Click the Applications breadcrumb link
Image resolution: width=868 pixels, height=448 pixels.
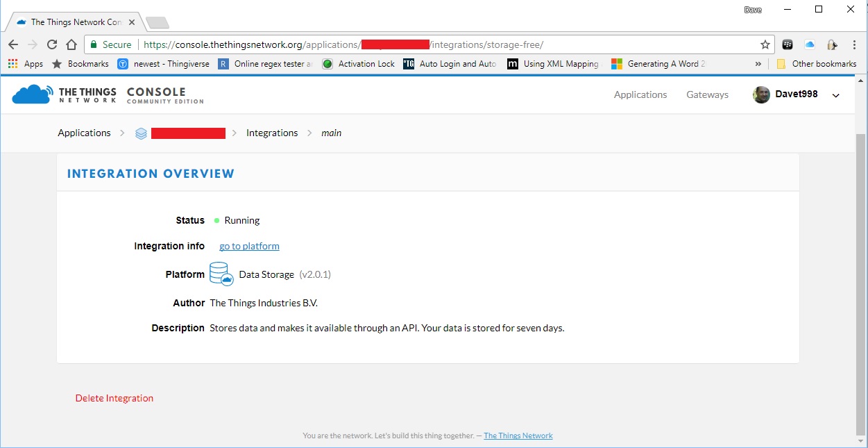84,133
